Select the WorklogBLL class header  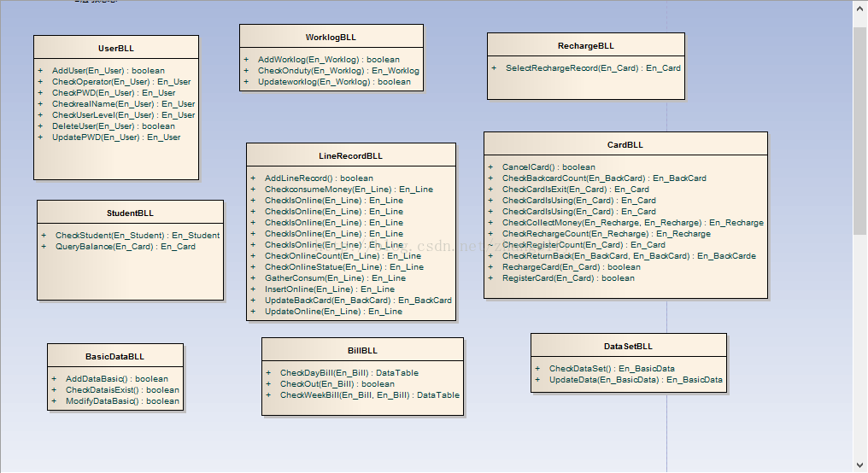pos(331,38)
